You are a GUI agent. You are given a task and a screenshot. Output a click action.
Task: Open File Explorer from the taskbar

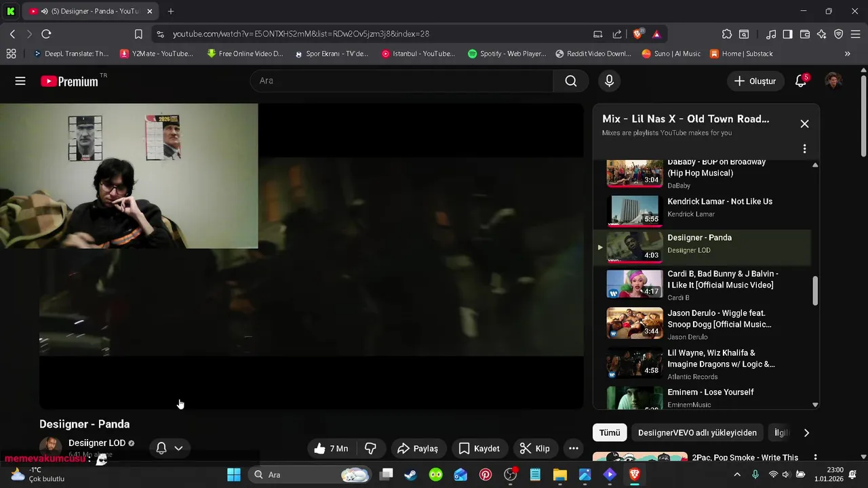(559, 474)
